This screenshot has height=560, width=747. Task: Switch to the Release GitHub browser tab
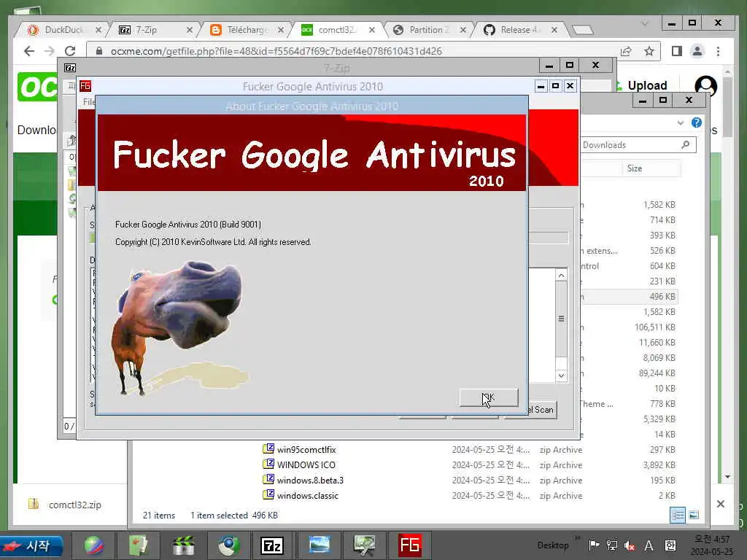click(x=519, y=30)
